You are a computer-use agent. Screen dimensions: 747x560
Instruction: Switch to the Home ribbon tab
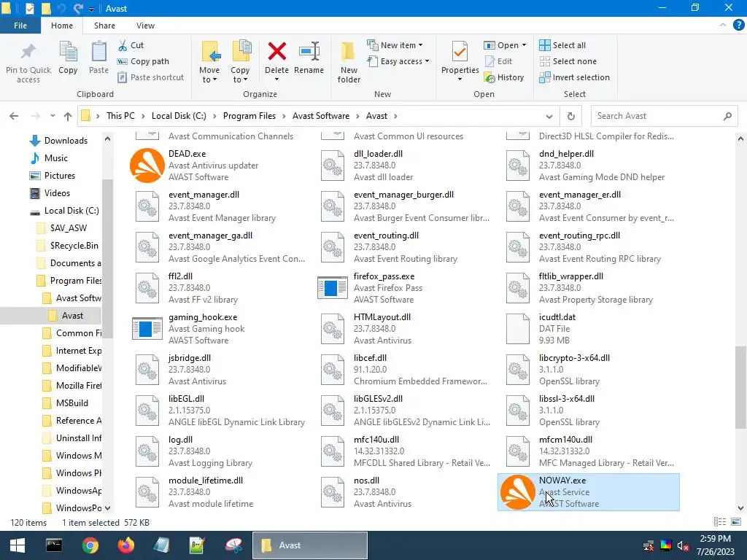pos(62,26)
